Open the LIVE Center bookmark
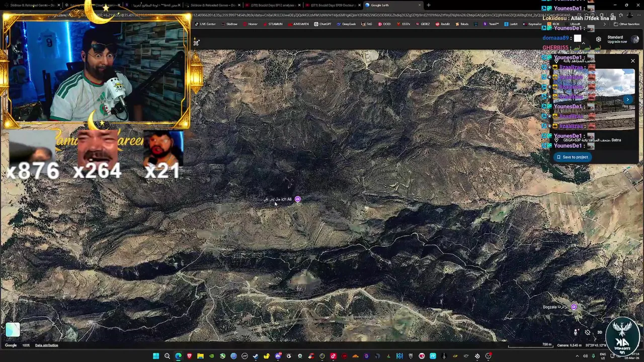The height and width of the screenshot is (362, 644). click(x=205, y=24)
